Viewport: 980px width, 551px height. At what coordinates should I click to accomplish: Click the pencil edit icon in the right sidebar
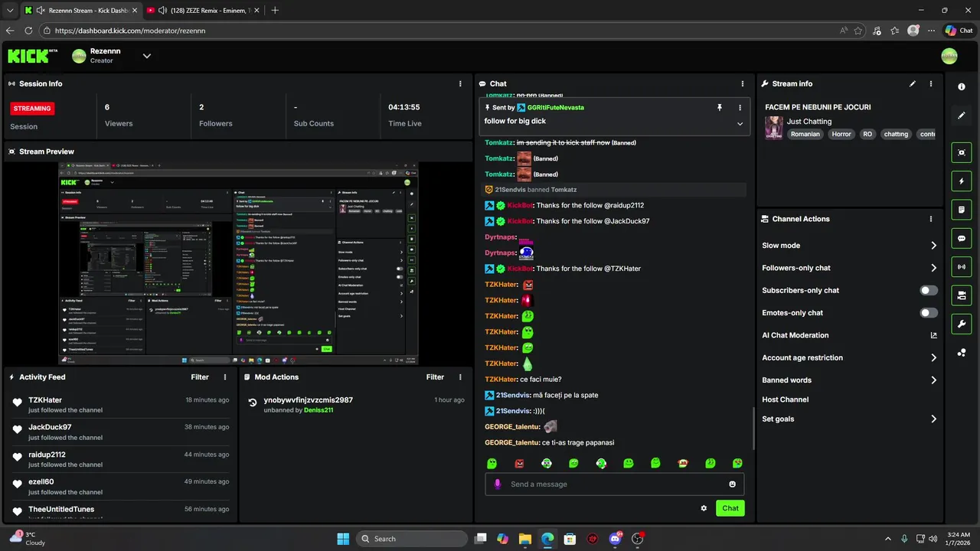point(962,116)
